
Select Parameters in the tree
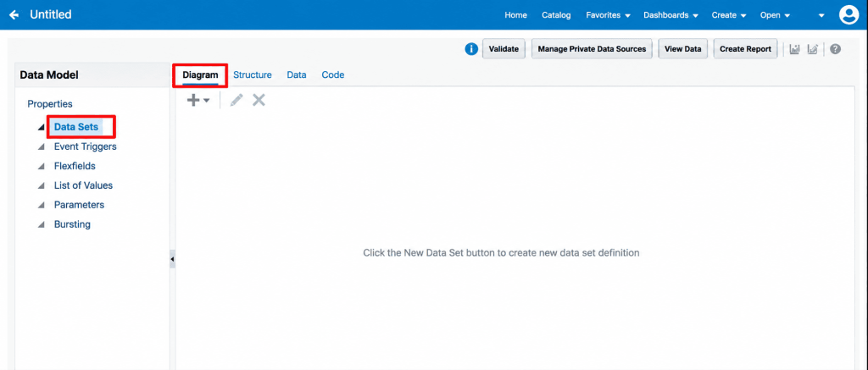coord(79,205)
